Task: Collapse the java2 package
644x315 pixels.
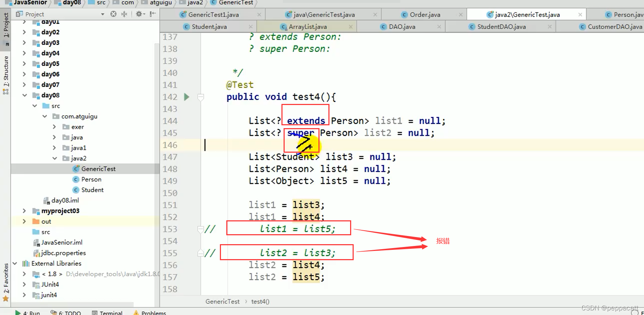Action: coord(54,158)
